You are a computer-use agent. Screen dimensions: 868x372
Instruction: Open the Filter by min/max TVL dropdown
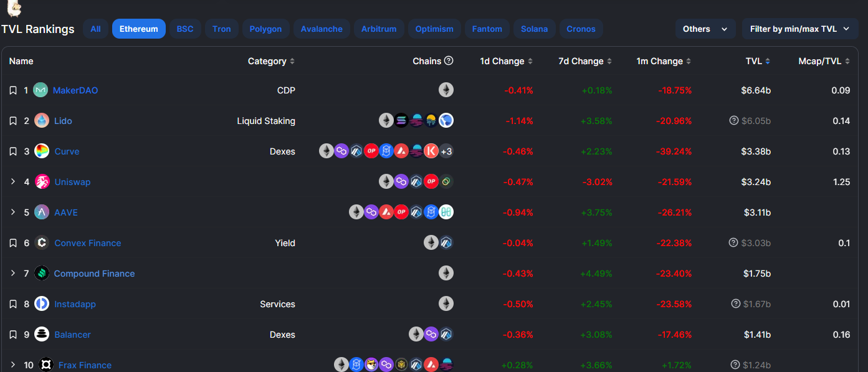pyautogui.click(x=799, y=29)
